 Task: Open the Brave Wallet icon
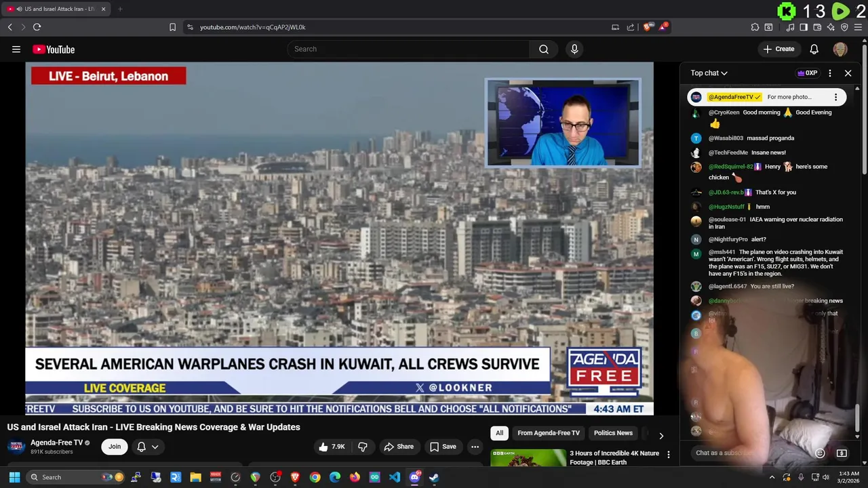click(x=817, y=27)
